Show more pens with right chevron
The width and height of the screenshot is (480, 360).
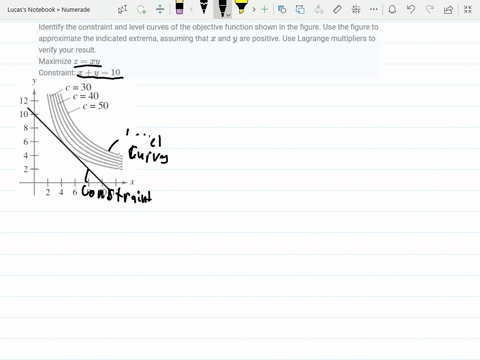pos(254,9)
